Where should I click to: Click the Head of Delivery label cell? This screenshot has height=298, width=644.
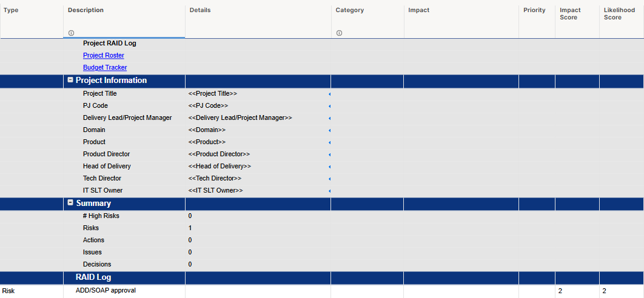coord(124,166)
